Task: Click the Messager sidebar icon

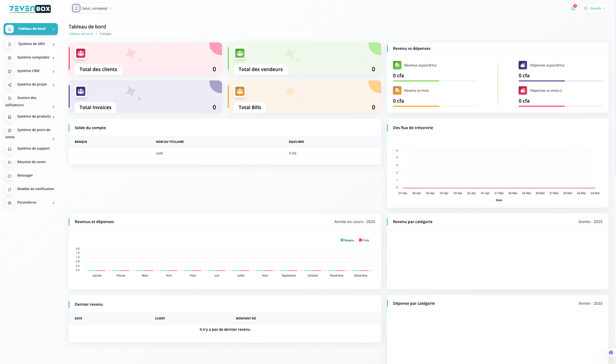Action: pyautogui.click(x=10, y=176)
